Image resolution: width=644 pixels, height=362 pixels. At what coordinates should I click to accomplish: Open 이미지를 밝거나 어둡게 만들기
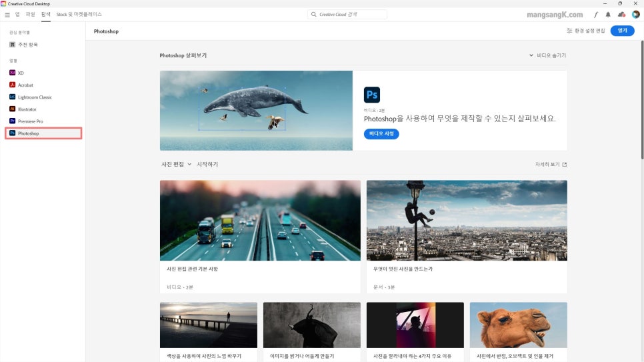pos(302,356)
